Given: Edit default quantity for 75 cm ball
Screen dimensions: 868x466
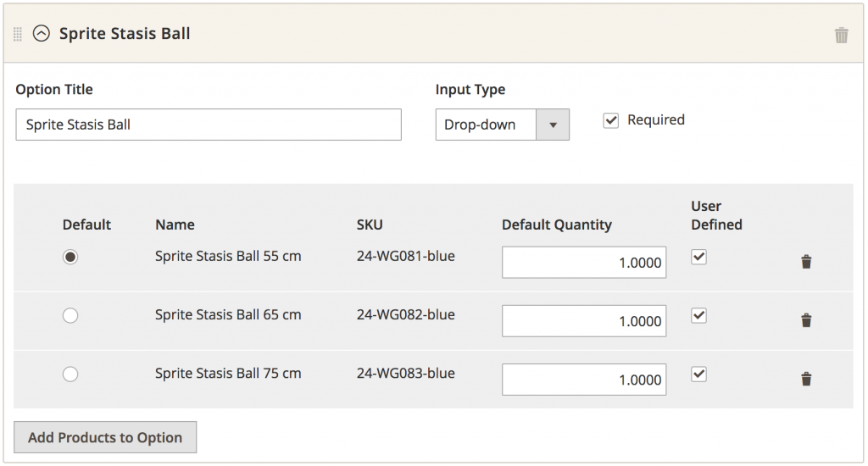Looking at the screenshot, I should [584, 380].
